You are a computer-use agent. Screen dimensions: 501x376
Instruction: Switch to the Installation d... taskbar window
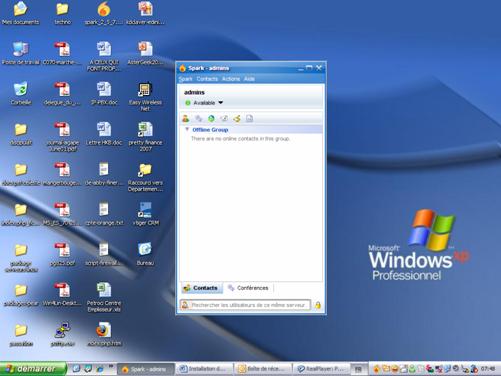[204, 369]
